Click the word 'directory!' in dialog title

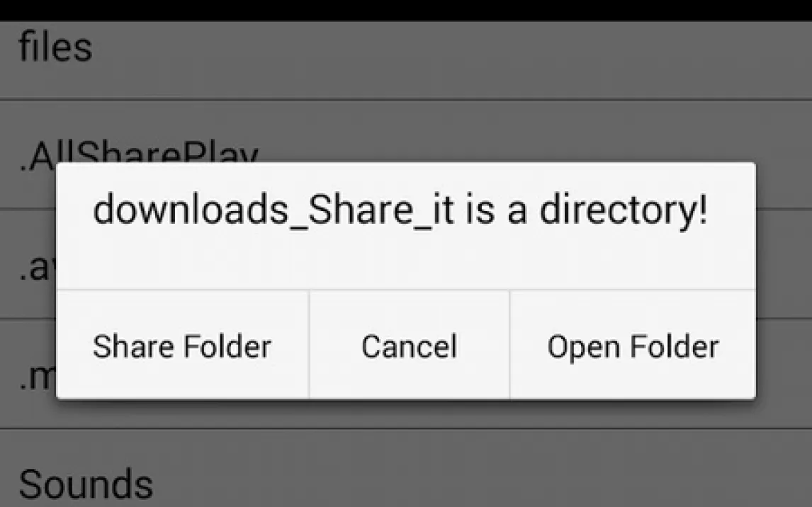[624, 210]
